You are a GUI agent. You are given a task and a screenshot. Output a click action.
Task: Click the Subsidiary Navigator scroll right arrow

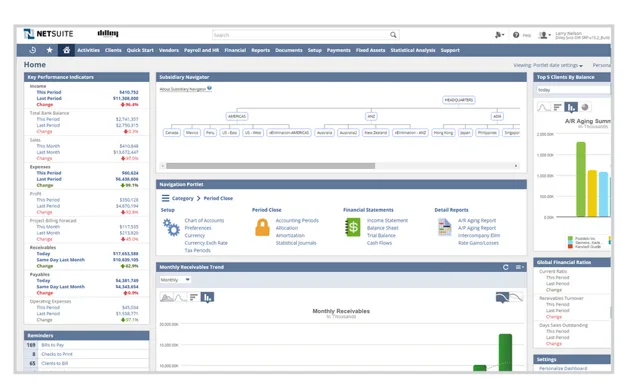pos(516,166)
